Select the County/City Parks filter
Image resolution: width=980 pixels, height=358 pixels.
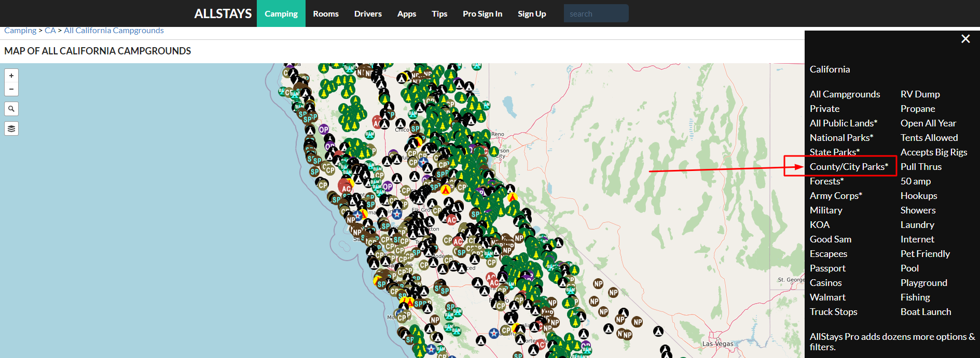pyautogui.click(x=849, y=167)
